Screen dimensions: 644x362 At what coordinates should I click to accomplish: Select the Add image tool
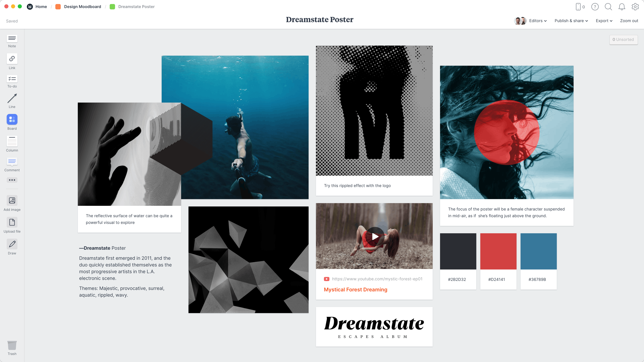(12, 203)
